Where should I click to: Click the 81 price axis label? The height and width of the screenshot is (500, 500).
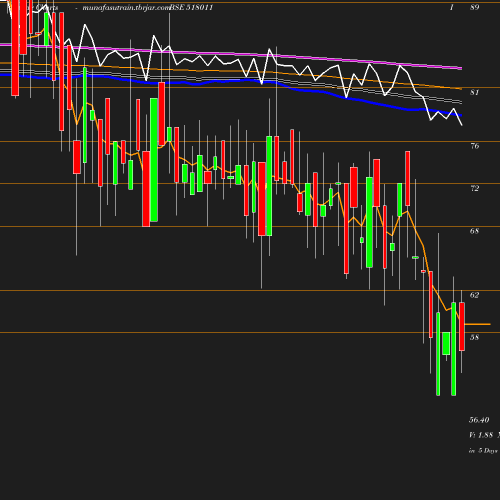point(474,92)
